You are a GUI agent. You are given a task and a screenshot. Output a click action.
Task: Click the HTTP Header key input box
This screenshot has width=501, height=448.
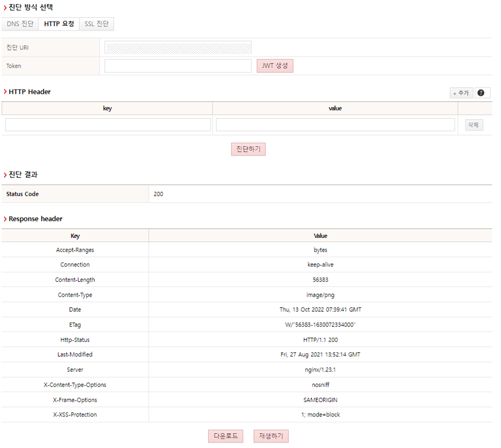tap(108, 125)
